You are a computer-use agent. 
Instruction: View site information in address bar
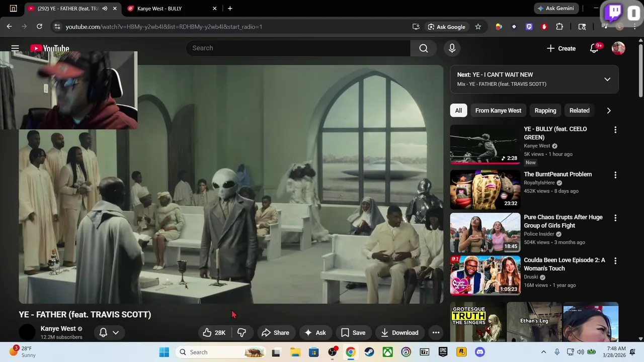(57, 27)
